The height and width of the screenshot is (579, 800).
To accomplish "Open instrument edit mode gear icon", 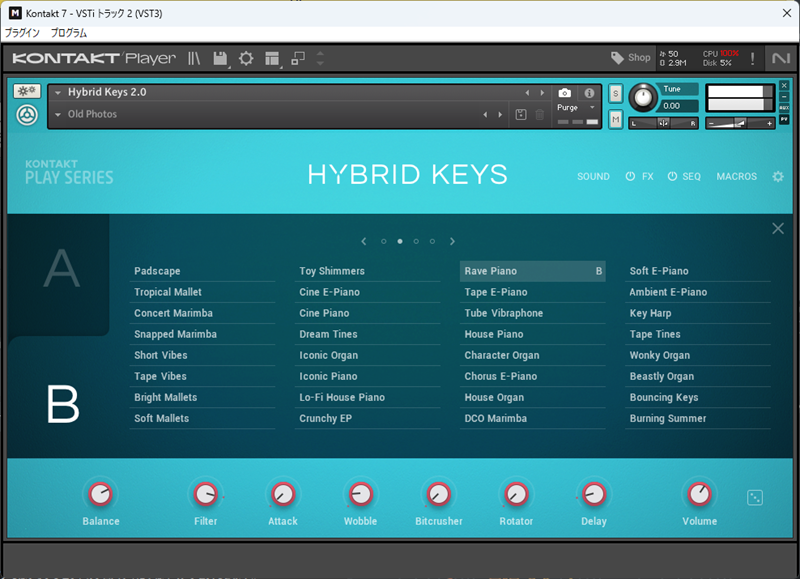I will click(x=27, y=91).
